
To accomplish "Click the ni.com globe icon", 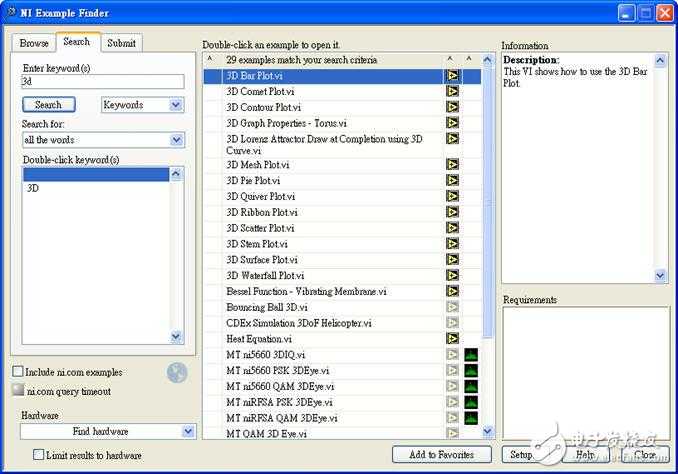I will click(x=177, y=373).
